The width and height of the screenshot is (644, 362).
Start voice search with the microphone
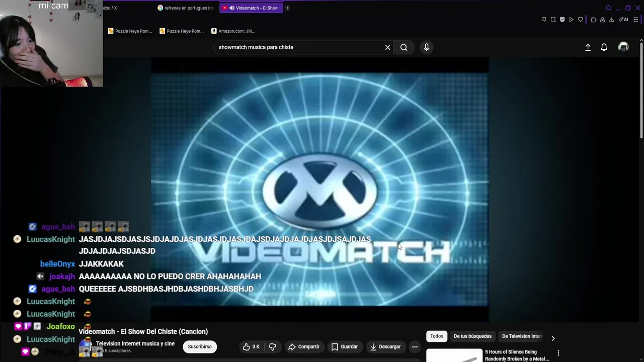pyautogui.click(x=427, y=47)
